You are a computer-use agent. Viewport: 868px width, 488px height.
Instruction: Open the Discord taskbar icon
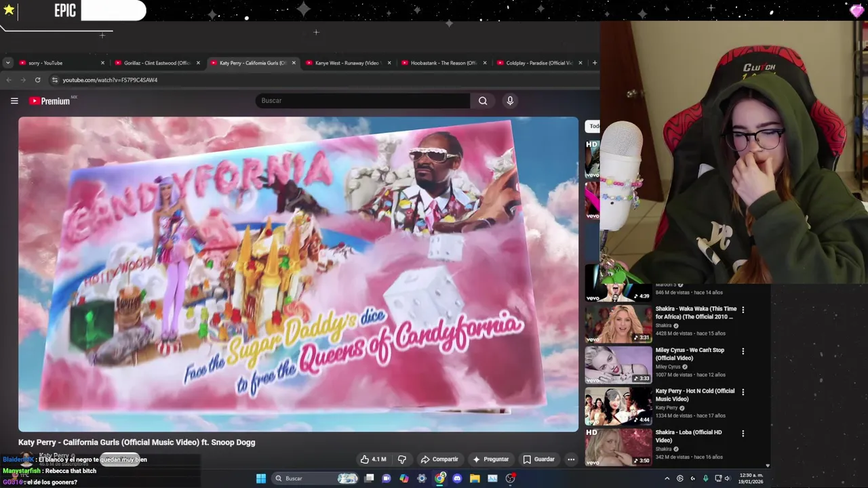(457, 479)
